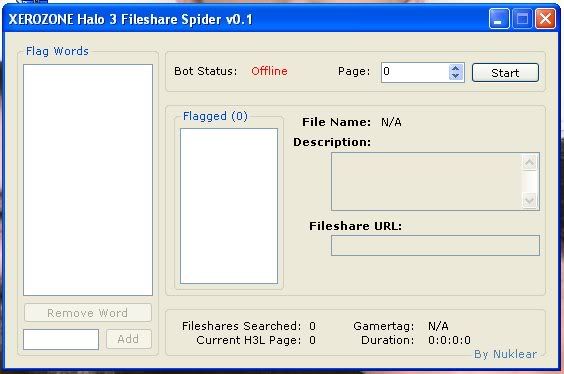This screenshot has height=374, width=564.
Task: Decrease the Page number with down arrow
Action: [x=456, y=76]
